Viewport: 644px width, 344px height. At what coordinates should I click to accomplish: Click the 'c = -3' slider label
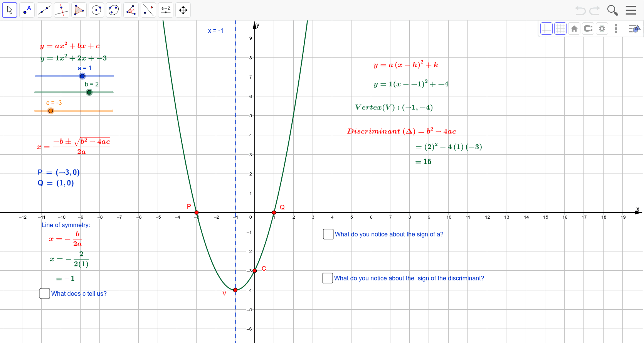[x=54, y=103]
